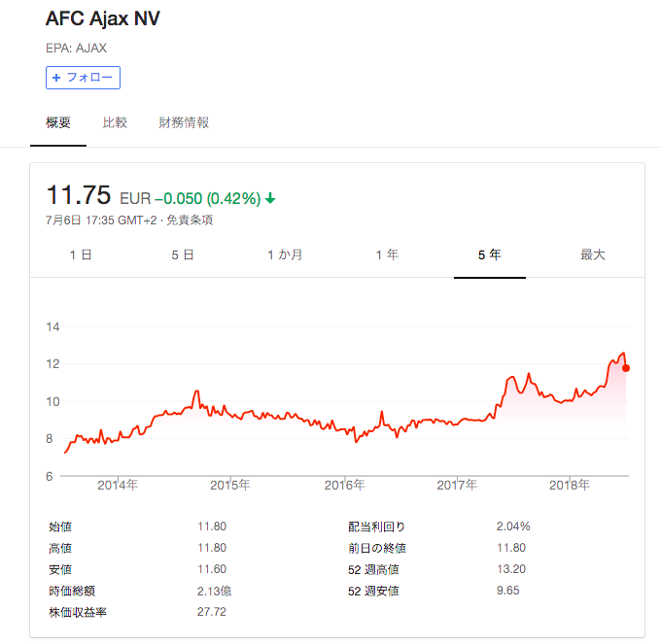Click the 2014年 axis label
Image resolution: width=661 pixels, height=644 pixels.
[118, 486]
